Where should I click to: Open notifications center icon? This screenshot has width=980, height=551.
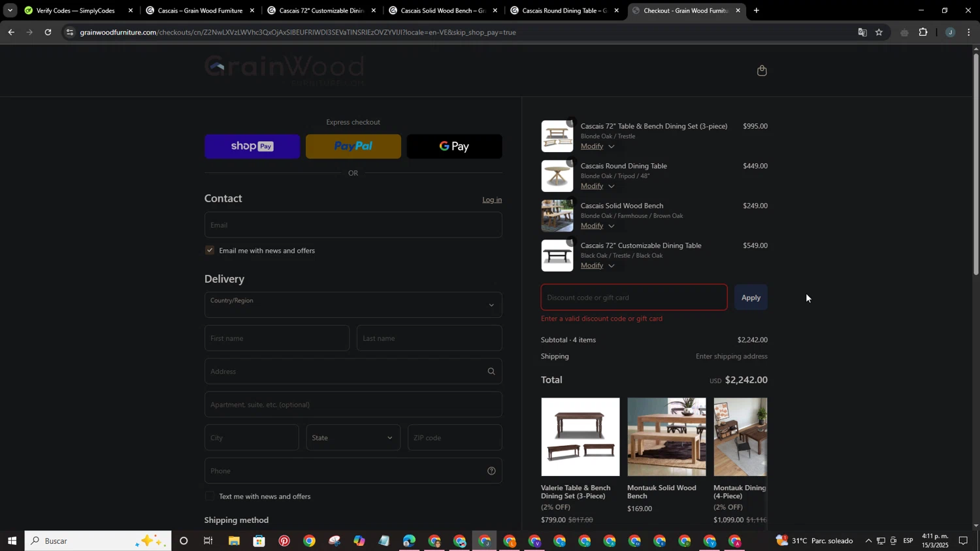click(963, 541)
